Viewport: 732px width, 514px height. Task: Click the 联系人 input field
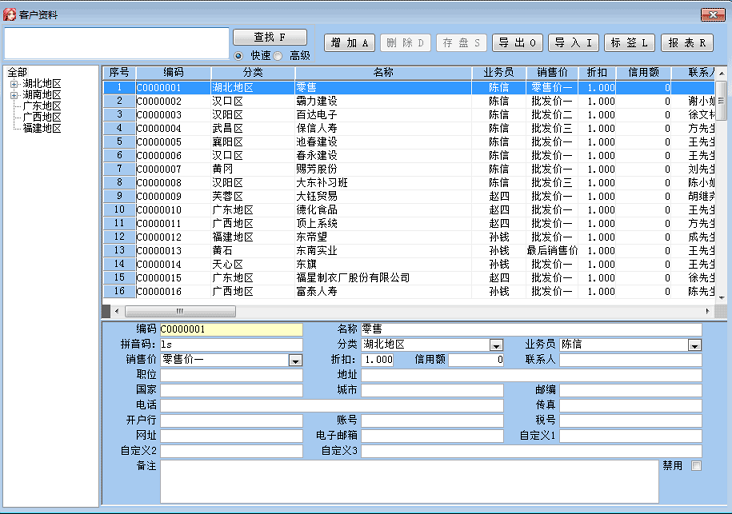click(631, 360)
